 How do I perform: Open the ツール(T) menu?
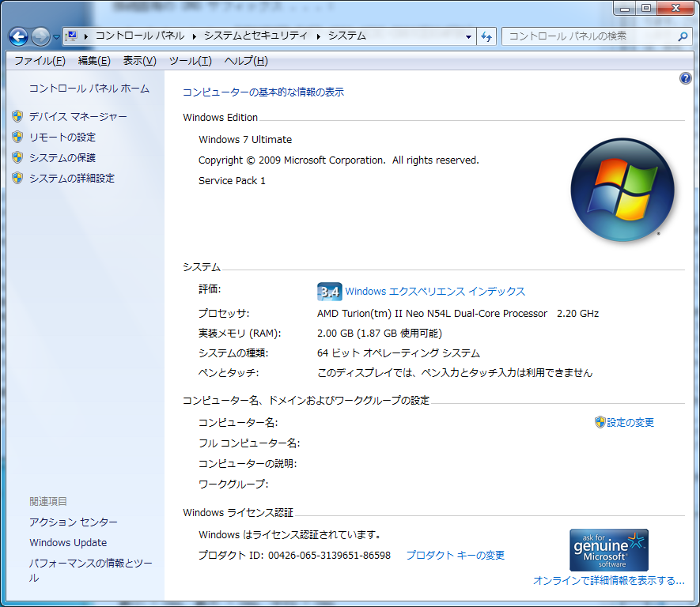tap(190, 61)
